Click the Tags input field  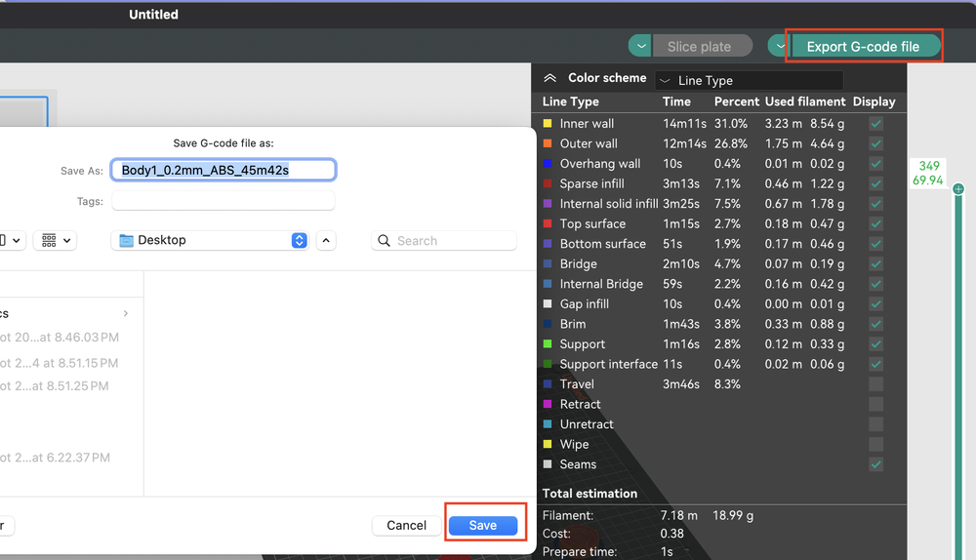pyautogui.click(x=224, y=201)
